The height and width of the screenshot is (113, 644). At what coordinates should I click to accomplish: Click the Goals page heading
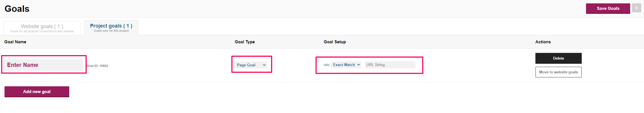pos(17,9)
